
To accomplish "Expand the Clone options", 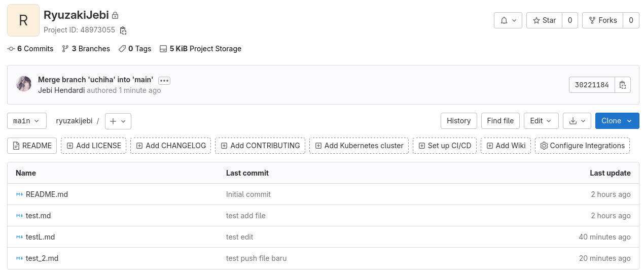I will point(617,121).
